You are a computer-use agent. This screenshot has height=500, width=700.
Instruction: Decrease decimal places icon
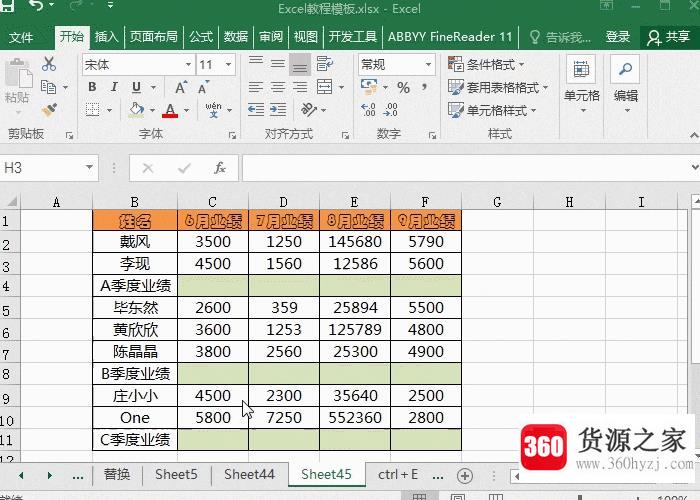click(x=390, y=109)
